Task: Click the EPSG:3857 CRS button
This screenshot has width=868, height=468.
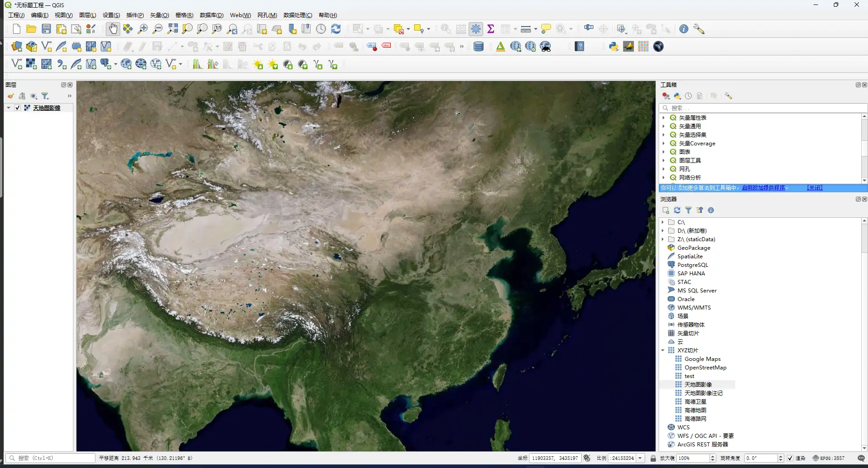Action: point(828,458)
